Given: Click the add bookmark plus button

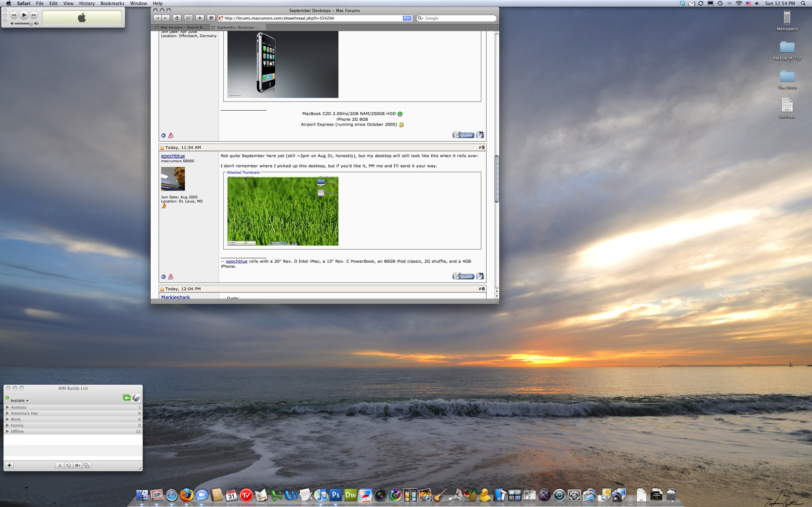Looking at the screenshot, I should pos(200,18).
